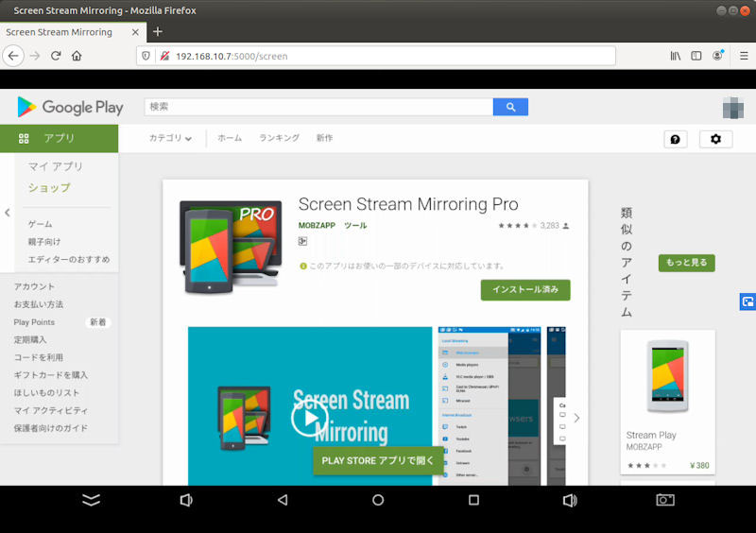The width and height of the screenshot is (756, 533).
Task: Collapse the sidebar with left chevron
Action: [x=8, y=213]
